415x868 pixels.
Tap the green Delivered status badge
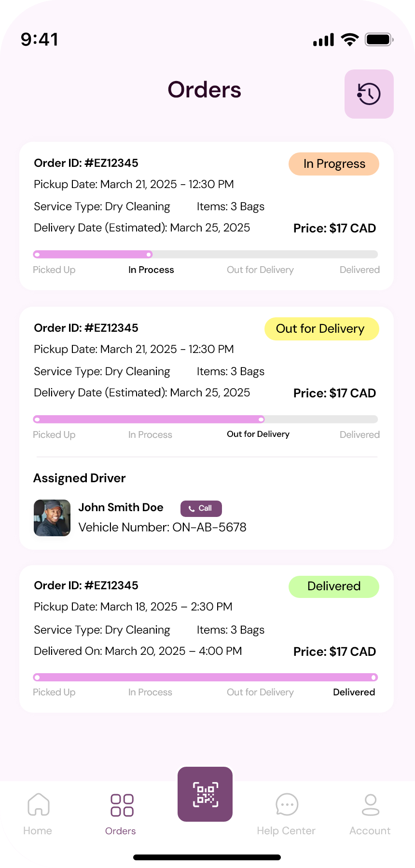pyautogui.click(x=334, y=586)
